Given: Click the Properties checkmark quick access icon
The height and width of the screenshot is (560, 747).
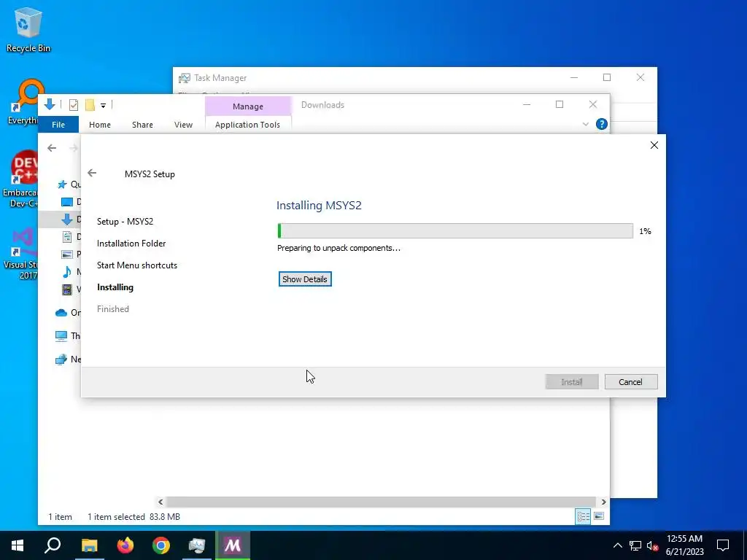Looking at the screenshot, I should [74, 105].
